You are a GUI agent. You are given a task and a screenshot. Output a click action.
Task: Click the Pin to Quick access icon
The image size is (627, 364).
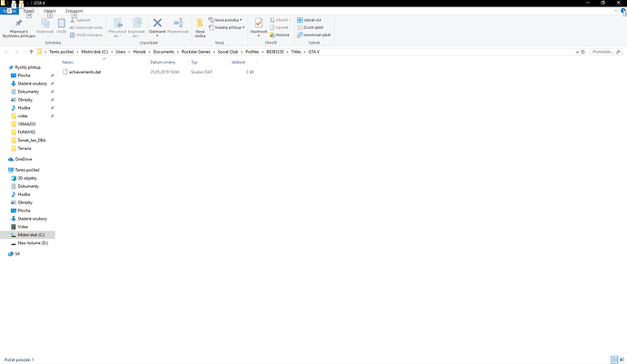point(18,25)
